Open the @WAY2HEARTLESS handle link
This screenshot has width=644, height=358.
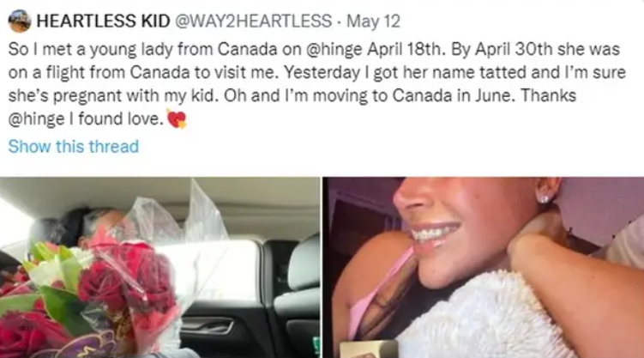(x=254, y=21)
